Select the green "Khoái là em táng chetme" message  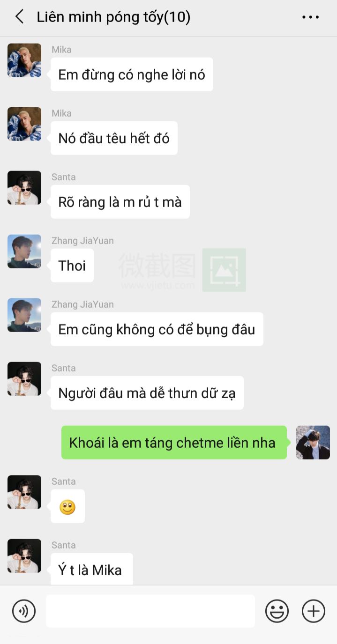(174, 443)
